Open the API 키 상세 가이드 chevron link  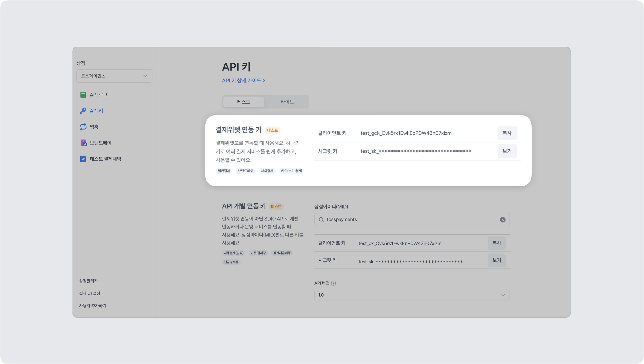tap(244, 80)
